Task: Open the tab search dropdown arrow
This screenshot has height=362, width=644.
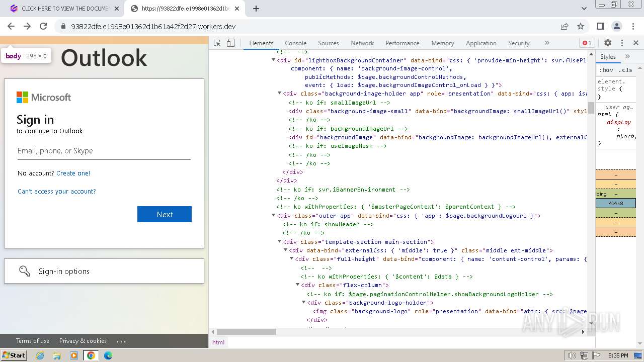Action: click(x=584, y=9)
